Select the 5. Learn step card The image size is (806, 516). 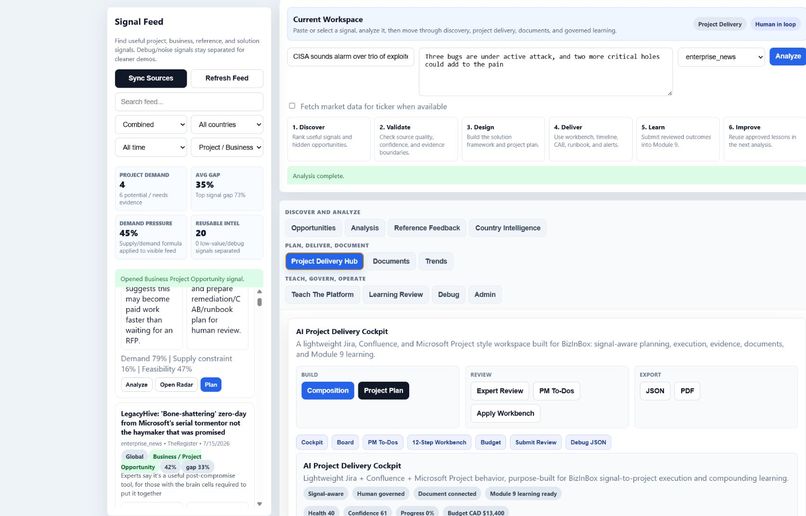click(677, 139)
